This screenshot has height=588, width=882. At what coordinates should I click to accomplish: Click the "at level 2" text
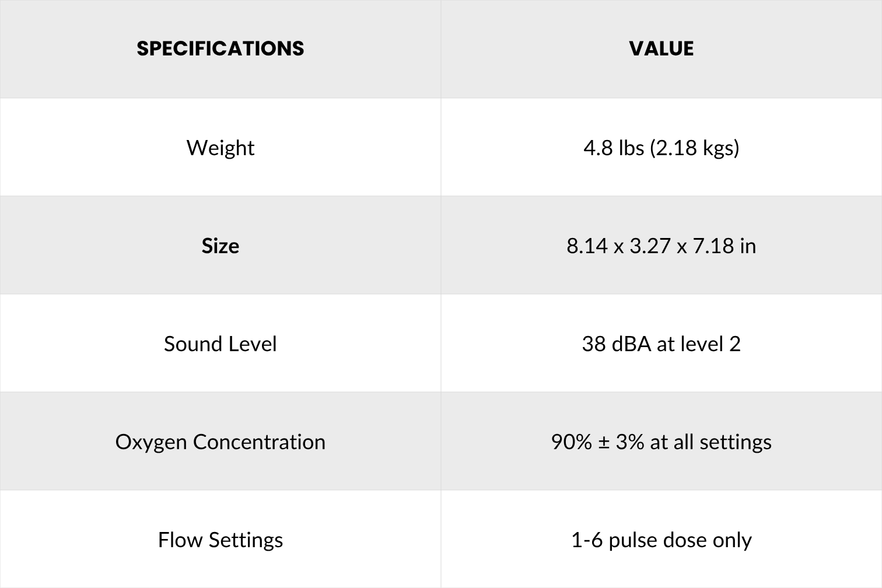[x=699, y=344]
